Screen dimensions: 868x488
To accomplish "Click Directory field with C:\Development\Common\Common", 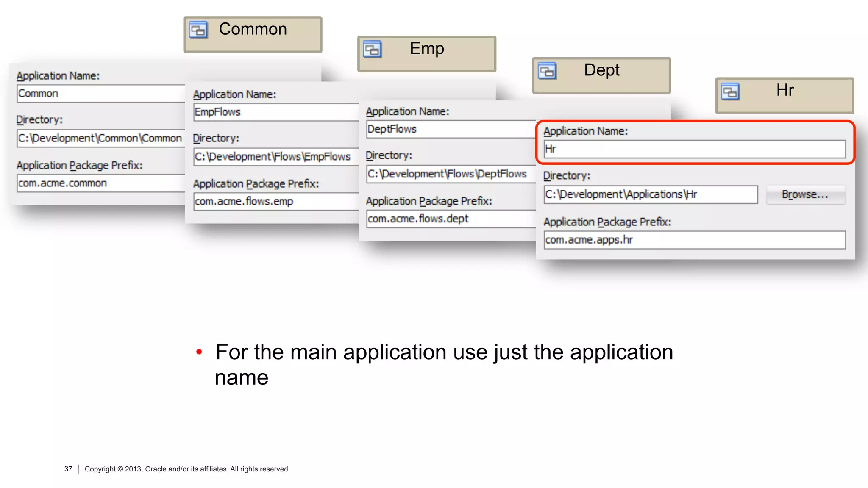I will click(x=101, y=139).
